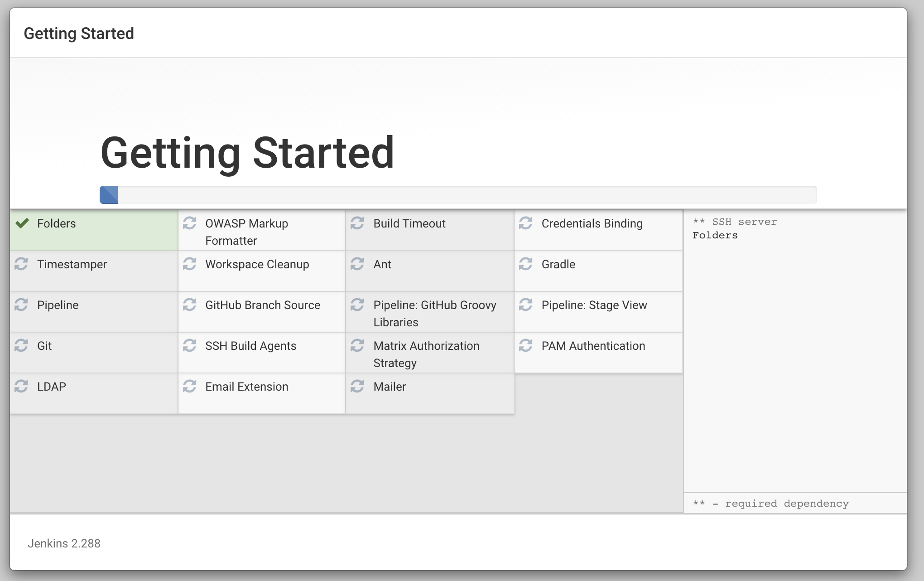
Task: Select the Gradle plugin name
Action: click(558, 264)
